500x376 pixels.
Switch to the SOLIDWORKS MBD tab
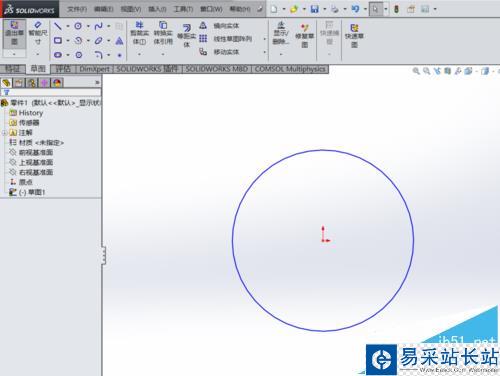pos(217,69)
